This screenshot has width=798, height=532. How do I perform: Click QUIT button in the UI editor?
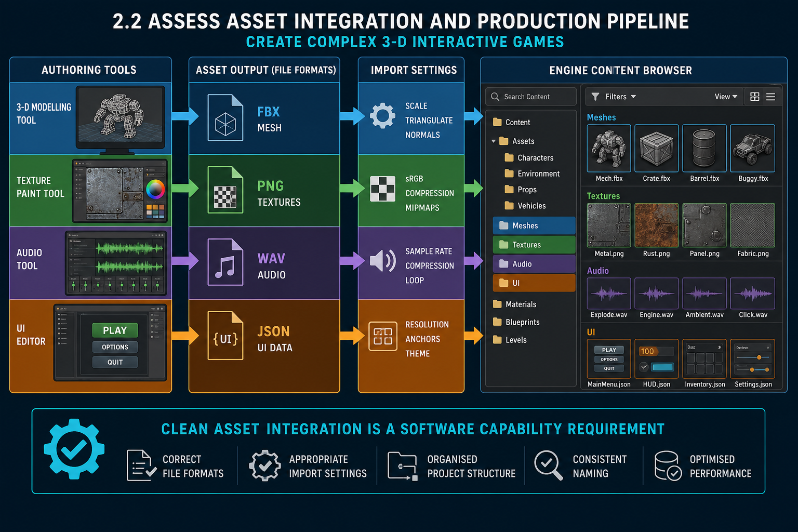point(115,362)
